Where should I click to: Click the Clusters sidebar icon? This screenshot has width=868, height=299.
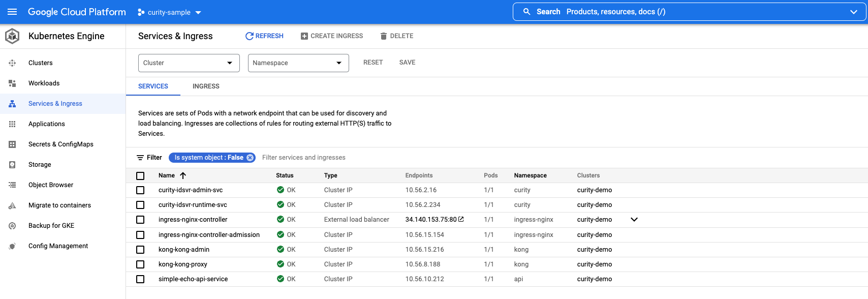pyautogui.click(x=12, y=63)
